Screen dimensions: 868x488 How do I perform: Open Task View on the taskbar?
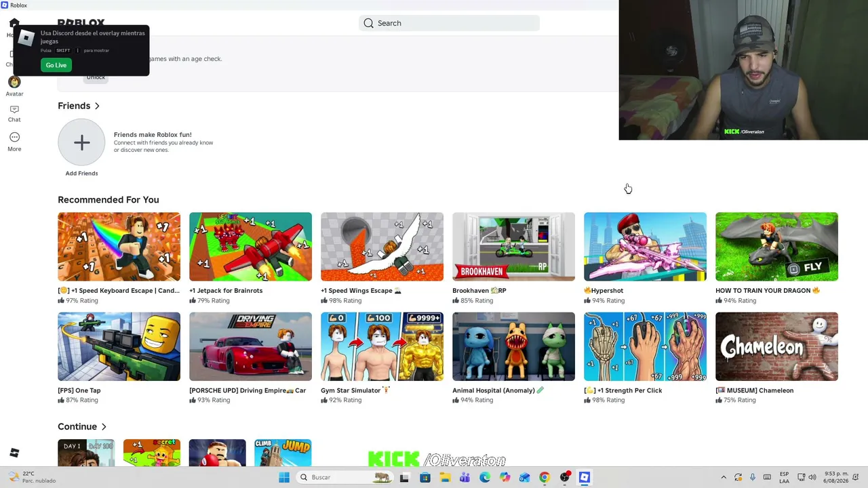click(x=404, y=477)
